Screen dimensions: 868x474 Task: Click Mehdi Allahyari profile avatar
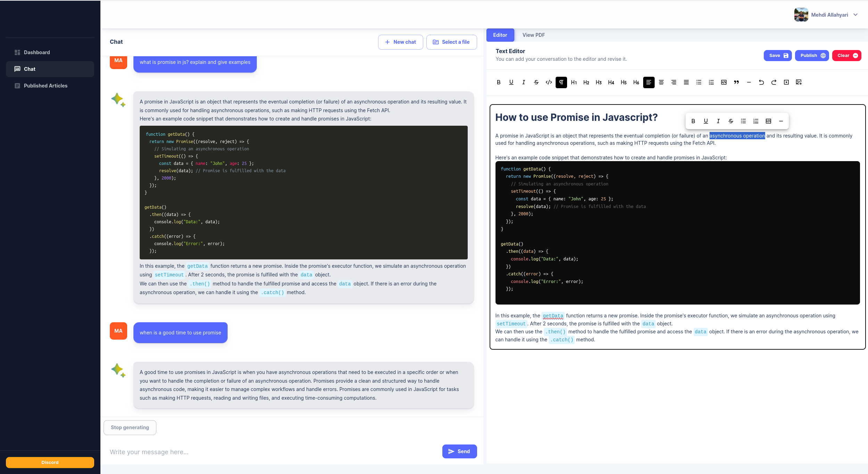[x=801, y=15]
